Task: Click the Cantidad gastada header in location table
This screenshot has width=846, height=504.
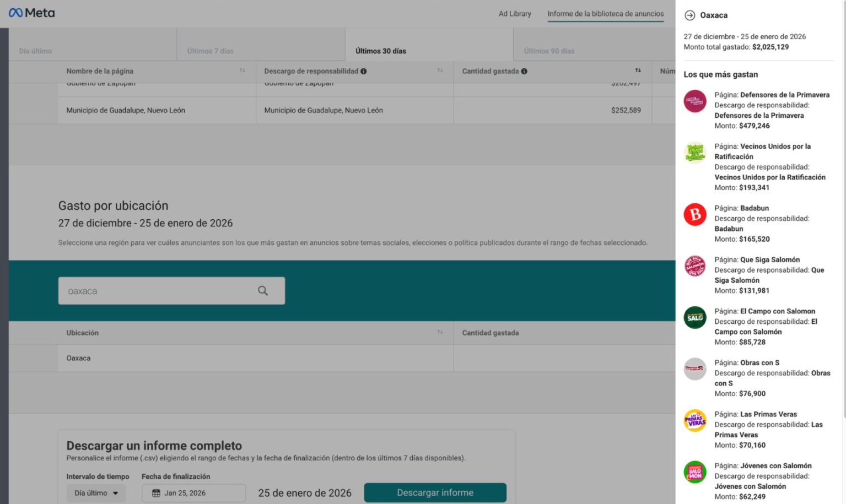Action: [491, 333]
